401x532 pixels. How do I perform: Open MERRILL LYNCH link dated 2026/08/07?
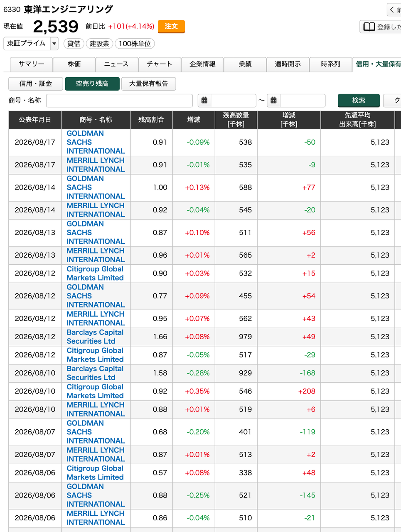point(96,455)
